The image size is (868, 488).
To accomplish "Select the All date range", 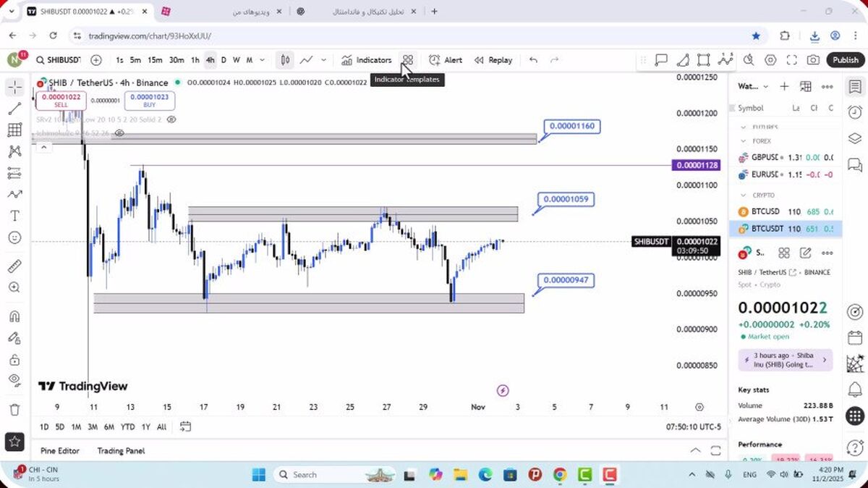I will point(161,426).
